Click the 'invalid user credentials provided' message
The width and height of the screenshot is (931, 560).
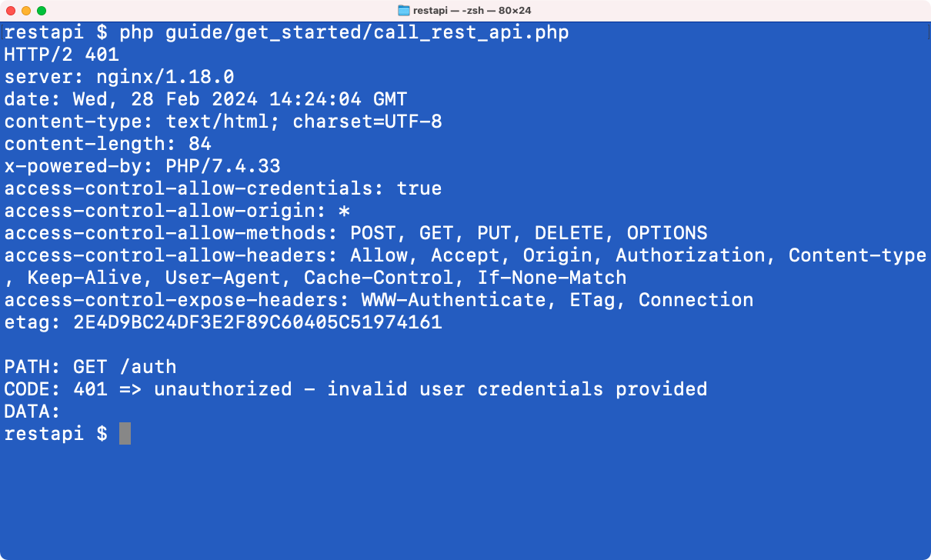tap(517, 390)
